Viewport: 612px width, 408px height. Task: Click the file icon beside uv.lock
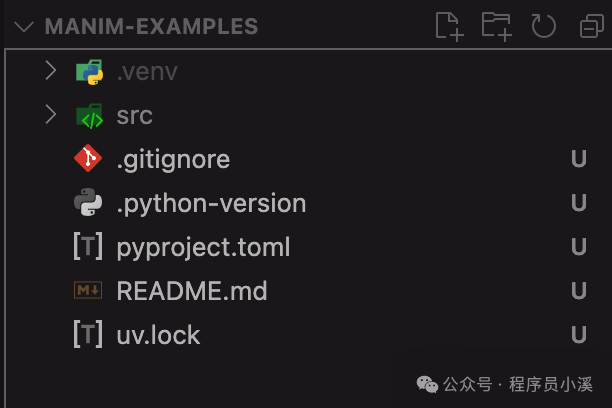[89, 334]
